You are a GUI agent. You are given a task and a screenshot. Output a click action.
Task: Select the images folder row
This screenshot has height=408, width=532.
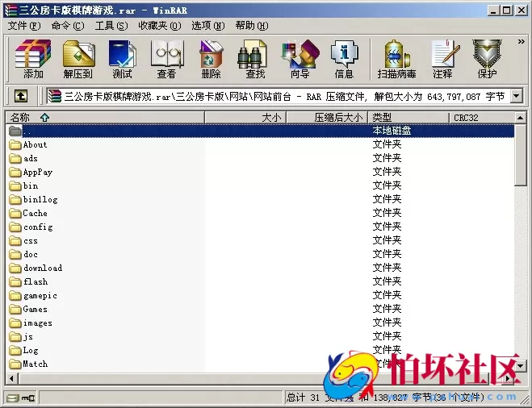(260, 323)
